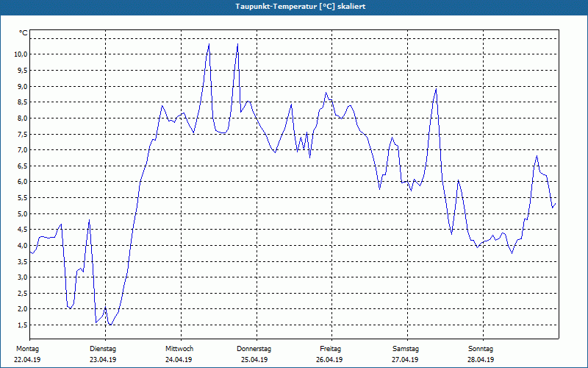Click the 4,5 y-axis value
Image resolution: width=588 pixels, height=368 pixels.
[x=22, y=230]
